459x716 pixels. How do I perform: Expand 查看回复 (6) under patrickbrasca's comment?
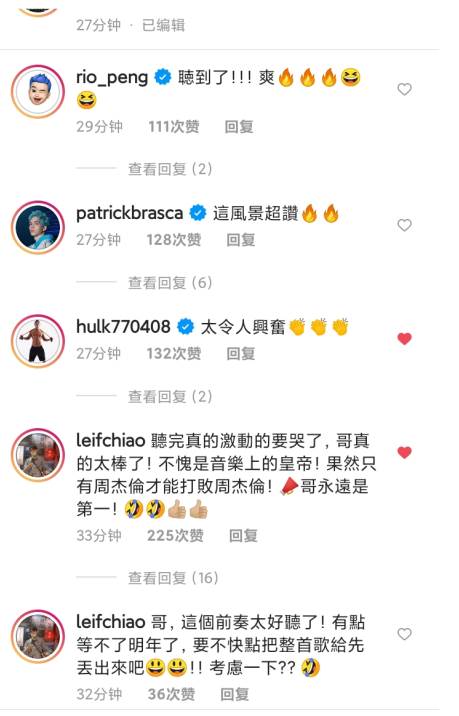[170, 283]
